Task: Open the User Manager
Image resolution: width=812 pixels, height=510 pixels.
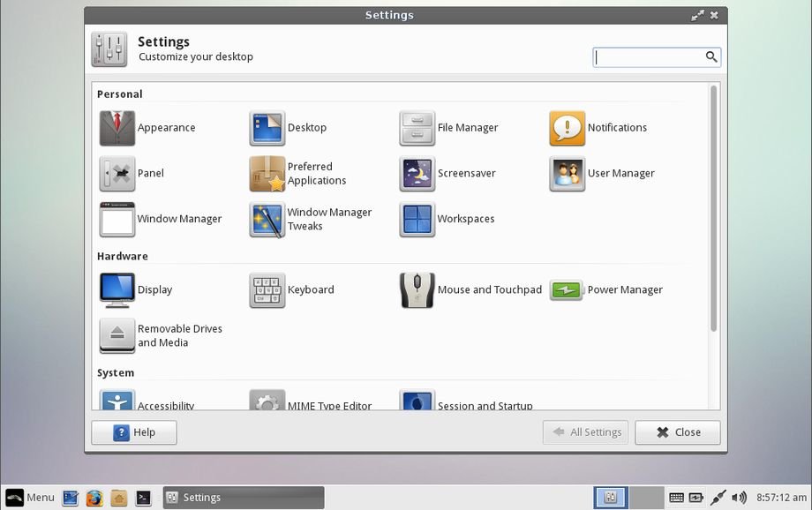Action: (568, 174)
